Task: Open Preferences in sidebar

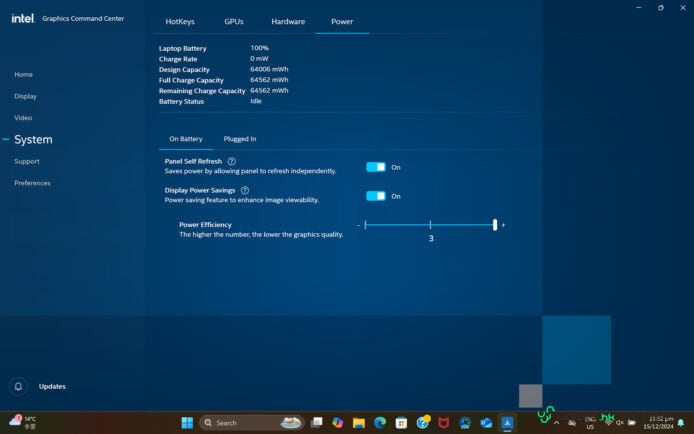Action: (x=32, y=183)
